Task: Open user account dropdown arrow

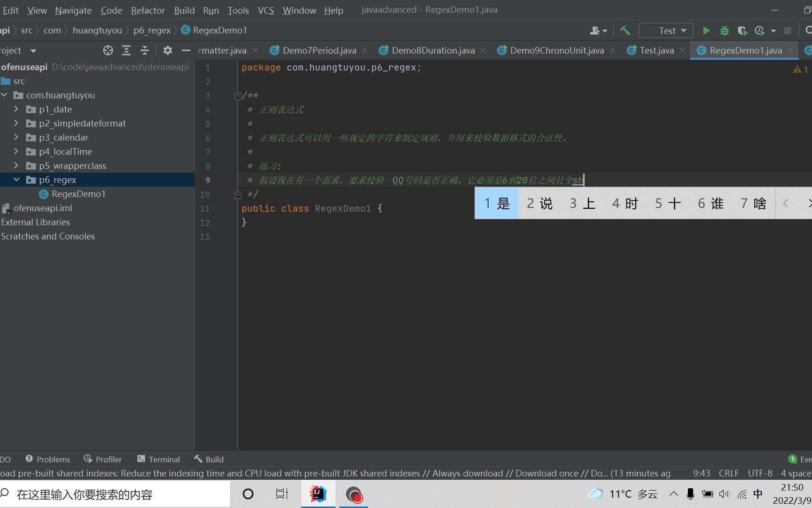Action: 605,31
